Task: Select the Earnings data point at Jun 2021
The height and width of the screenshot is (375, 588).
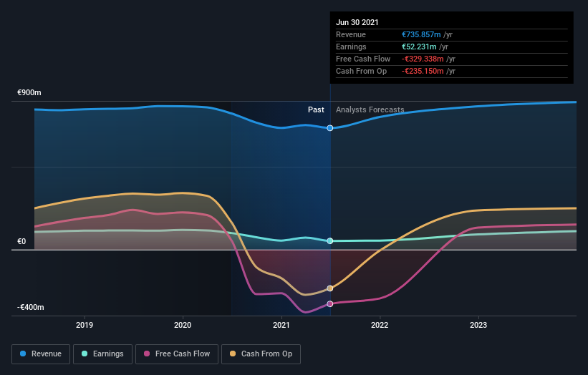Action: coord(330,241)
